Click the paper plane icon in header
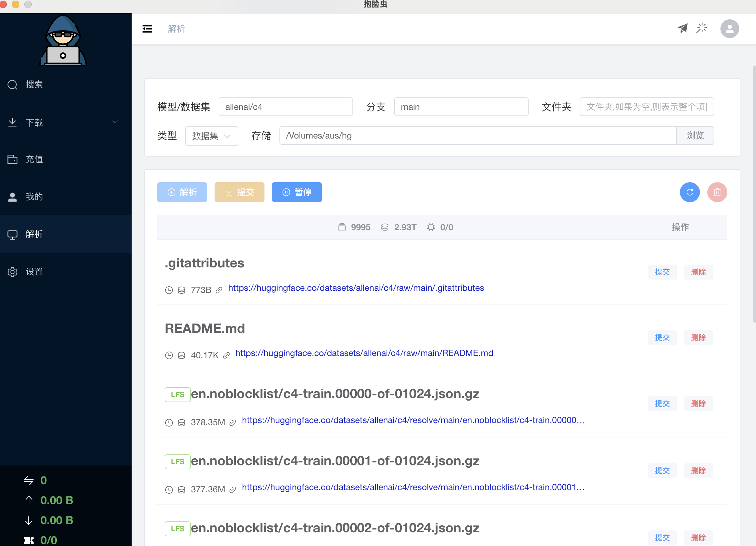 click(x=682, y=28)
